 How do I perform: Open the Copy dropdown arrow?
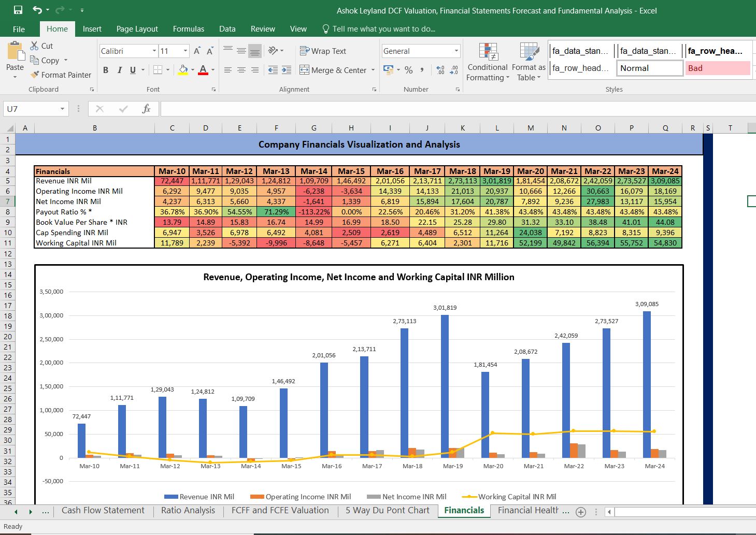coord(65,61)
